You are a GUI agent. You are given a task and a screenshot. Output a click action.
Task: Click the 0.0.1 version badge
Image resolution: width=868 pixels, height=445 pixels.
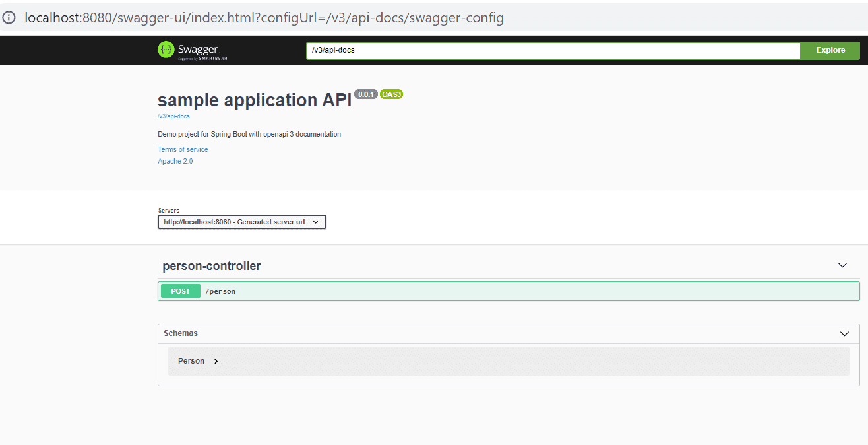pos(366,94)
